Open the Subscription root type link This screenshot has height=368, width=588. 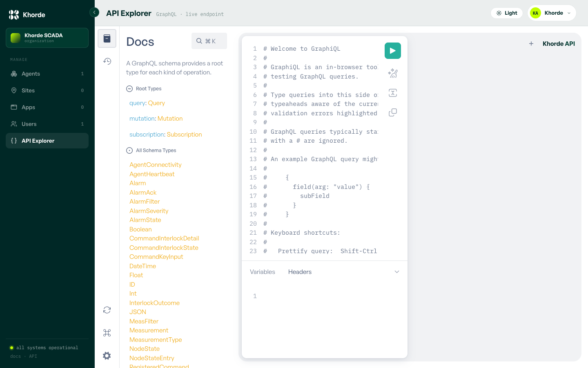pyautogui.click(x=184, y=135)
